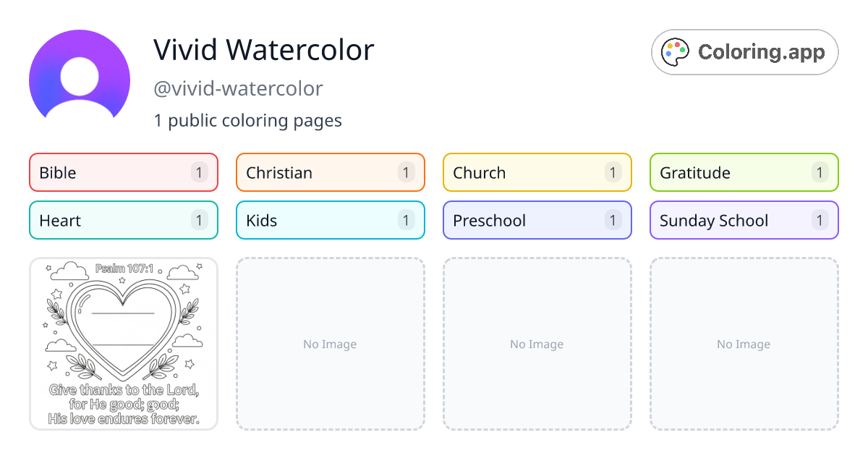Open the Preschool category tag
The width and height of the screenshot is (868, 456).
[537, 220]
